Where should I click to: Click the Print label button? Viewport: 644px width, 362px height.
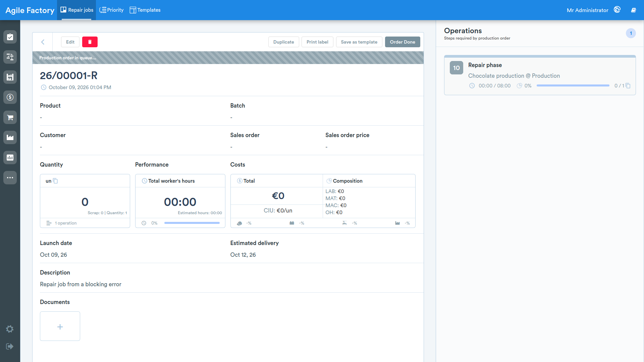click(317, 42)
